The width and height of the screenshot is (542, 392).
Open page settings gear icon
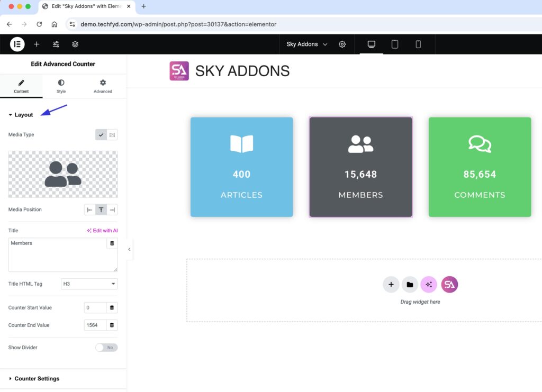342,44
